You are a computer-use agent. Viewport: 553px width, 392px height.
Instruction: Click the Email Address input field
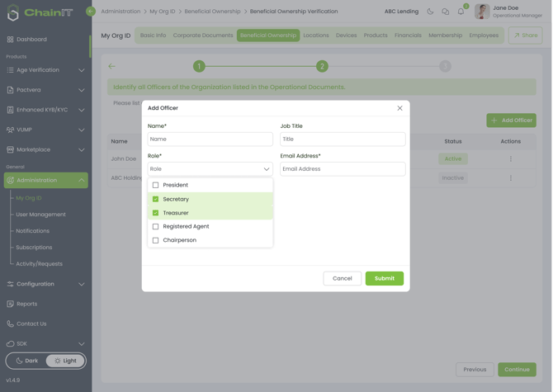[343, 169]
